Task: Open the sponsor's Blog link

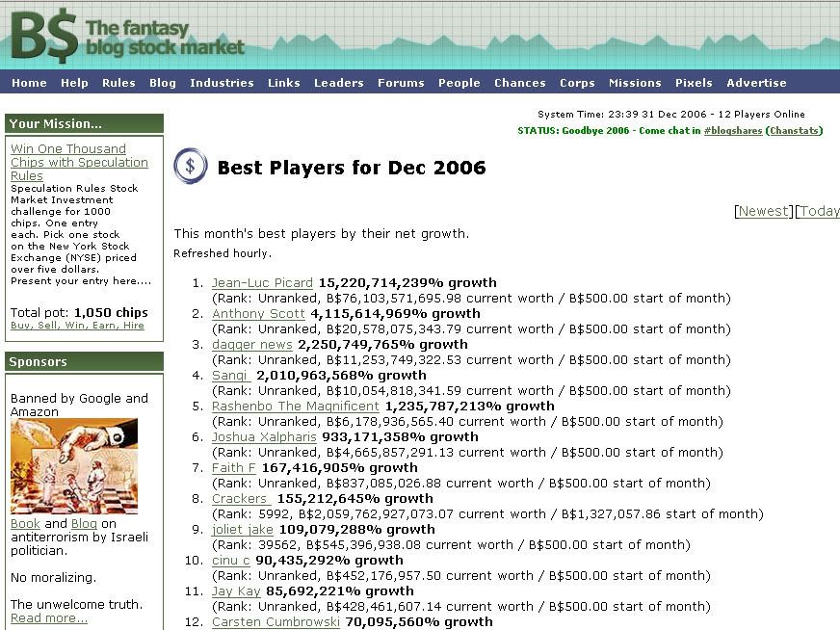Action: [x=84, y=523]
